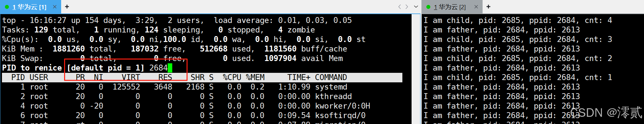Click the child line with 'cnt: 3'
The width and height of the screenshot is (644, 124).
[x=518, y=39]
